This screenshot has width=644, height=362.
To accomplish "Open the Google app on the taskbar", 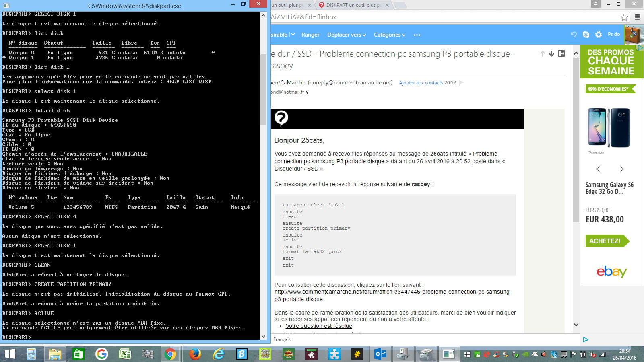I will pos(101,354).
